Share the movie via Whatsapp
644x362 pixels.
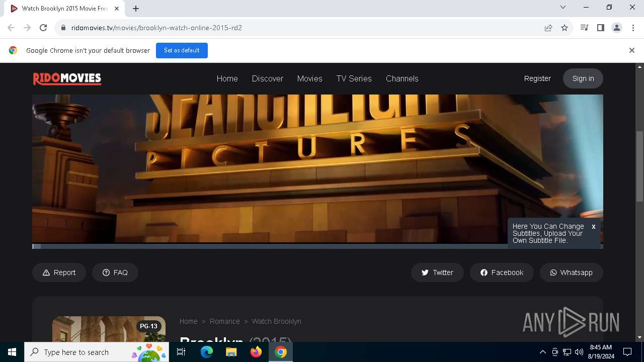pyautogui.click(x=572, y=273)
